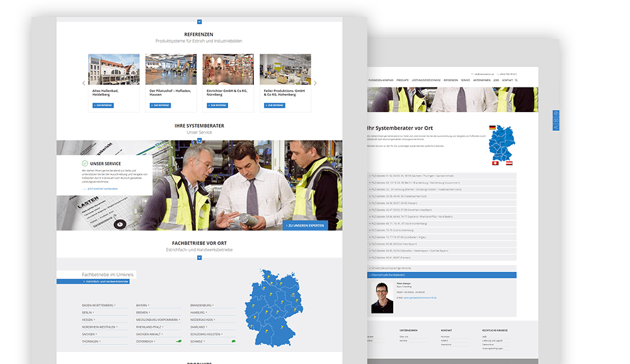Click the phone icon in the top bar

[x=498, y=74]
